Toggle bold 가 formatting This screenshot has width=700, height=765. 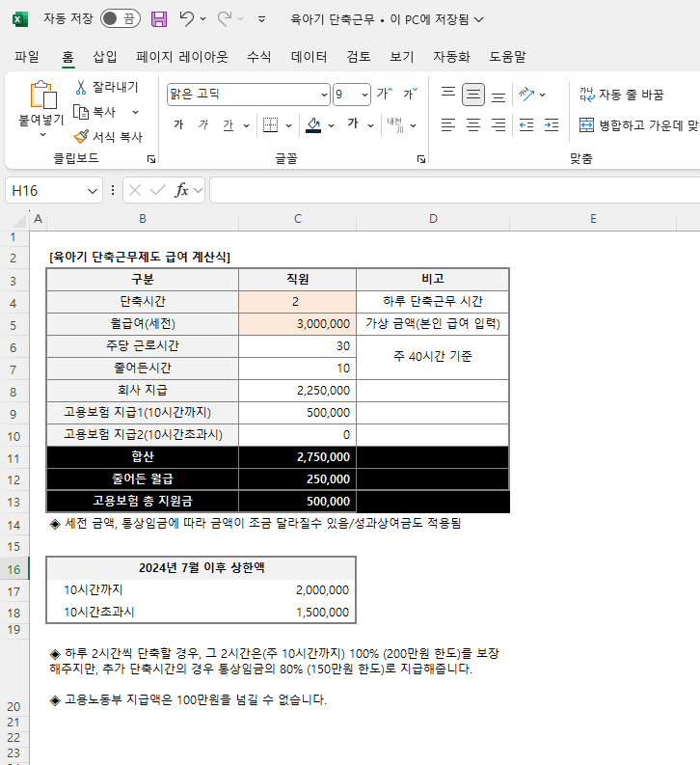coord(178,124)
